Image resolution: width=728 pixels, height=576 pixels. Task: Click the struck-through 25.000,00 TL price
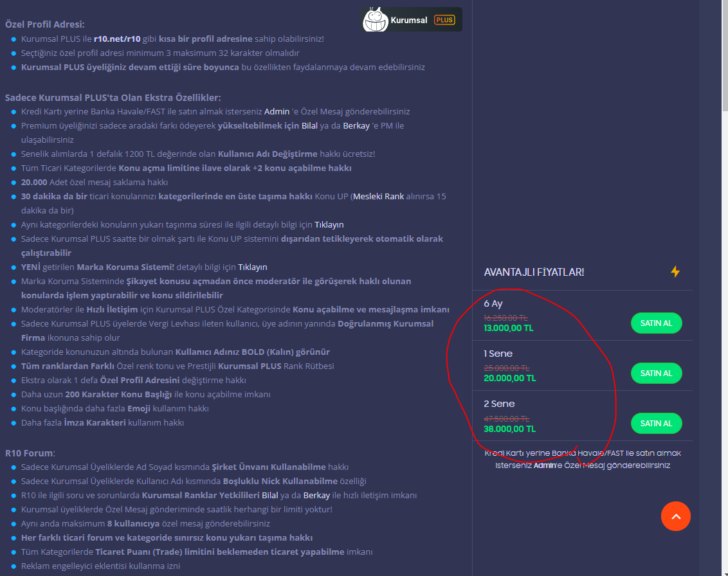click(x=507, y=368)
